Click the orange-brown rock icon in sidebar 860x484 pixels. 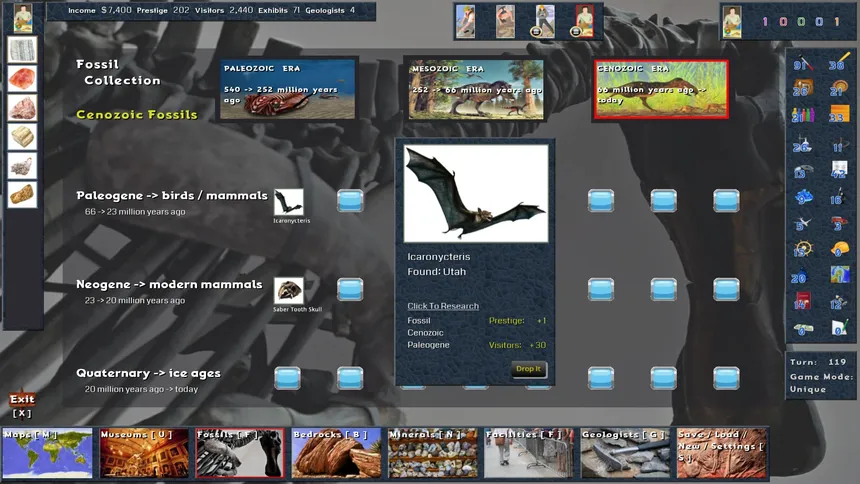22,194
